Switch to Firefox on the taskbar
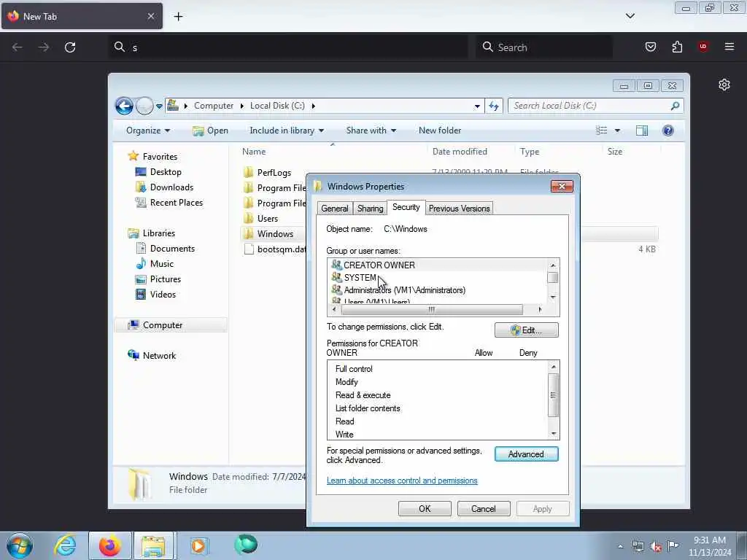This screenshot has height=560, width=747. click(109, 545)
